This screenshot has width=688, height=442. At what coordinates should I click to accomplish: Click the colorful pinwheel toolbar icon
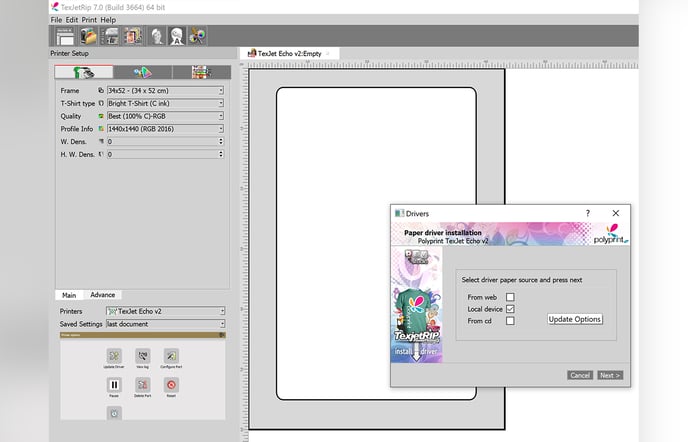tap(197, 36)
